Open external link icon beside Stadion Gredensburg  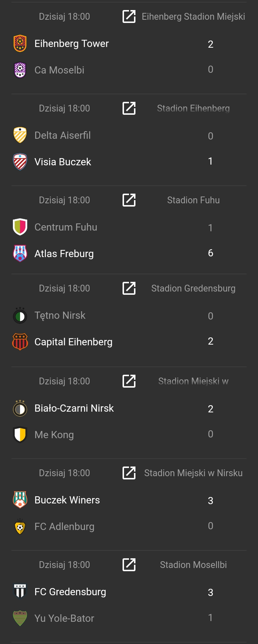click(x=129, y=288)
